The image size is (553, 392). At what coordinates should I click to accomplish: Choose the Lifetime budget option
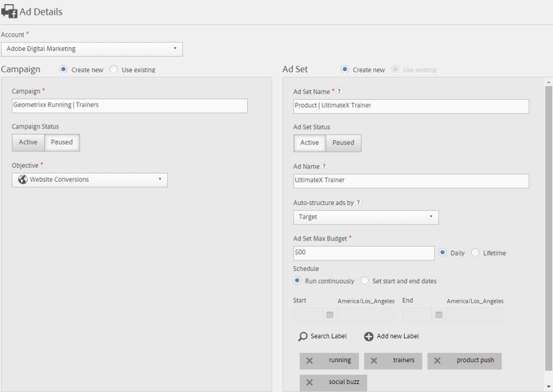(x=475, y=253)
